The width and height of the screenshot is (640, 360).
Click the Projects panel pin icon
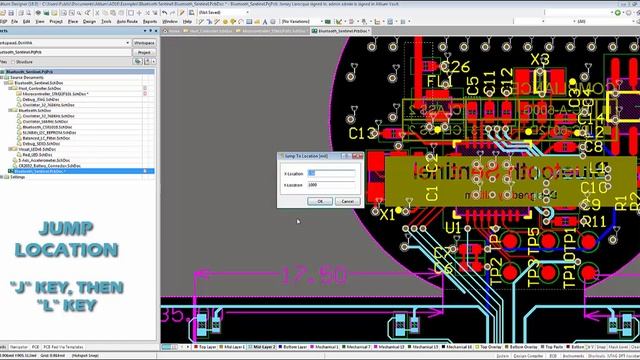tap(150, 31)
